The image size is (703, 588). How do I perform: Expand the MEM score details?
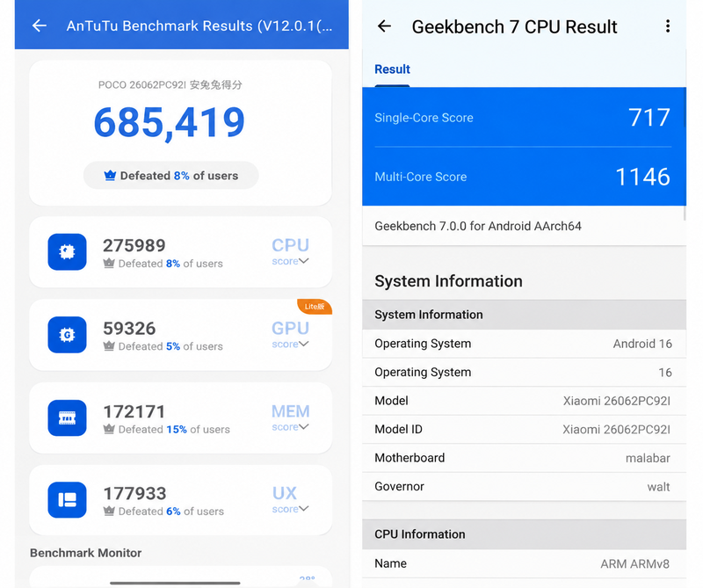(290, 417)
